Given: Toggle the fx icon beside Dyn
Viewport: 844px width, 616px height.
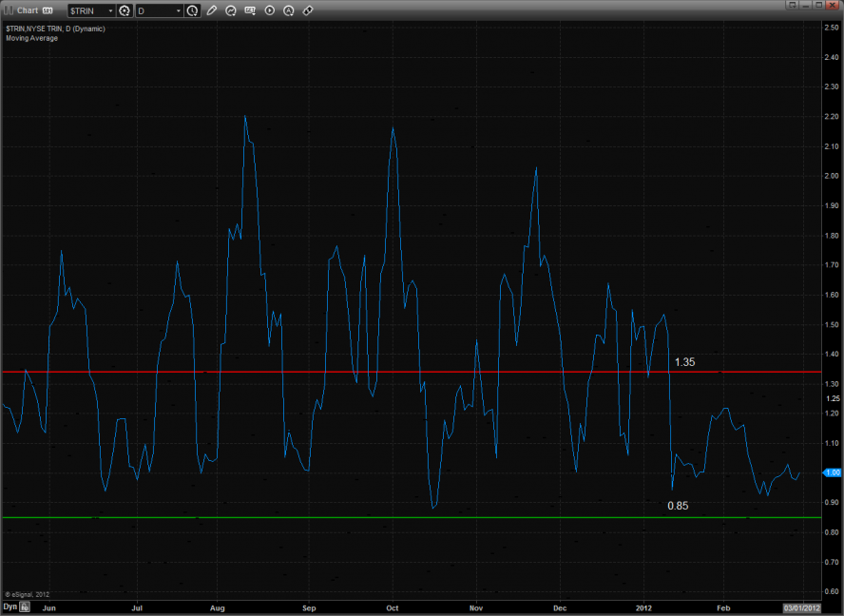Looking at the screenshot, I should 26,606.
